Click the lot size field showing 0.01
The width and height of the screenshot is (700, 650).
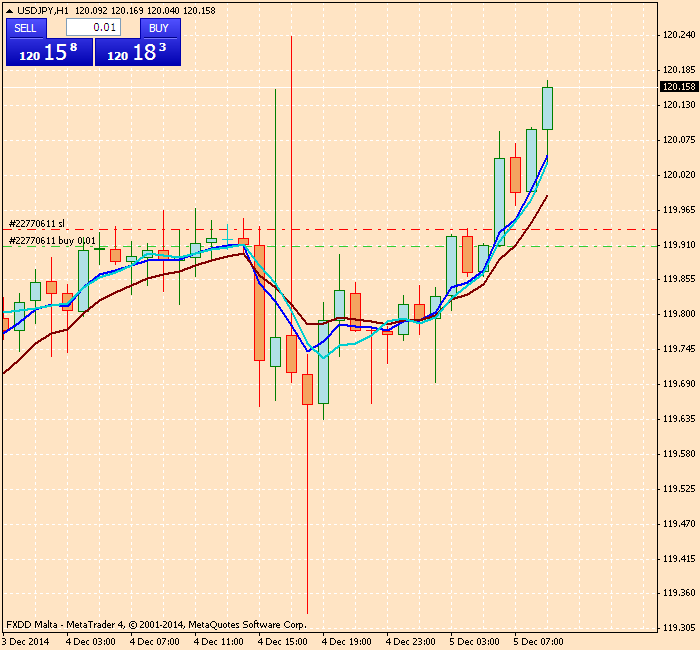[93, 28]
